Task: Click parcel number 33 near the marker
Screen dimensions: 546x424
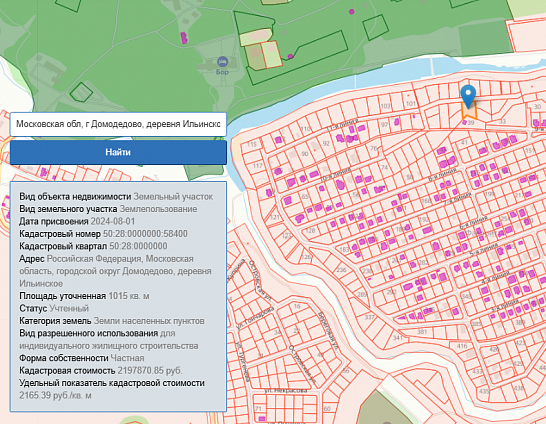Action: click(x=502, y=121)
